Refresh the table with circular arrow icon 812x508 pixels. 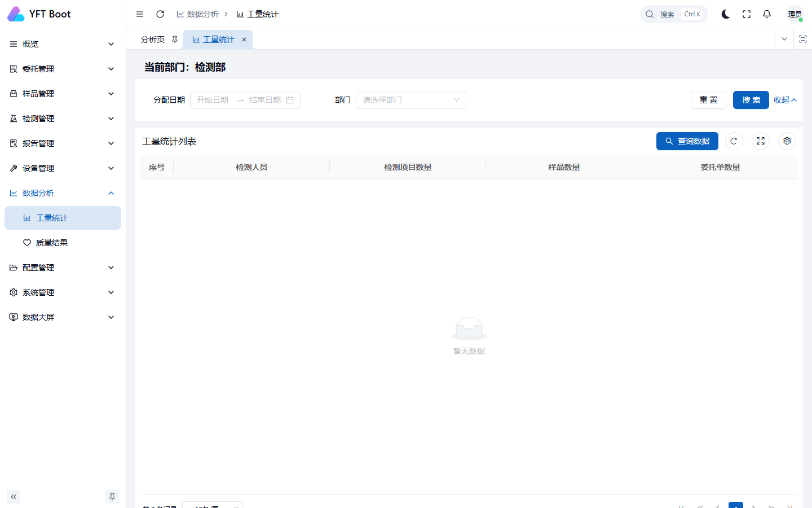pos(734,141)
